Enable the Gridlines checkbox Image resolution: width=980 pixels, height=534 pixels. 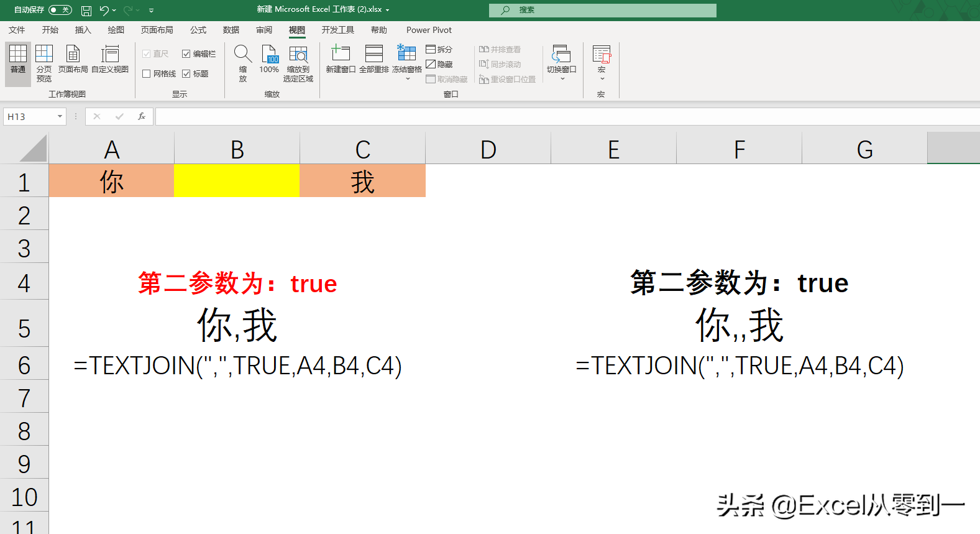coord(147,74)
